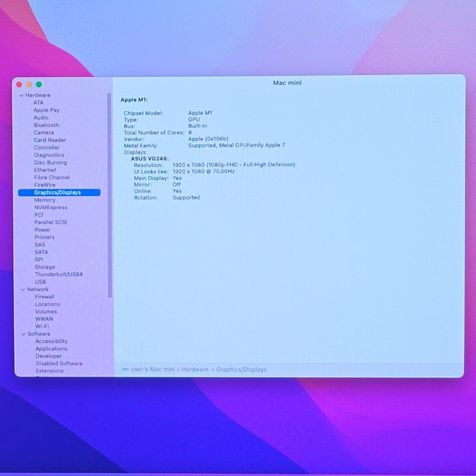Select FireWire in the sidebar
The height and width of the screenshot is (476, 476).
click(x=45, y=185)
